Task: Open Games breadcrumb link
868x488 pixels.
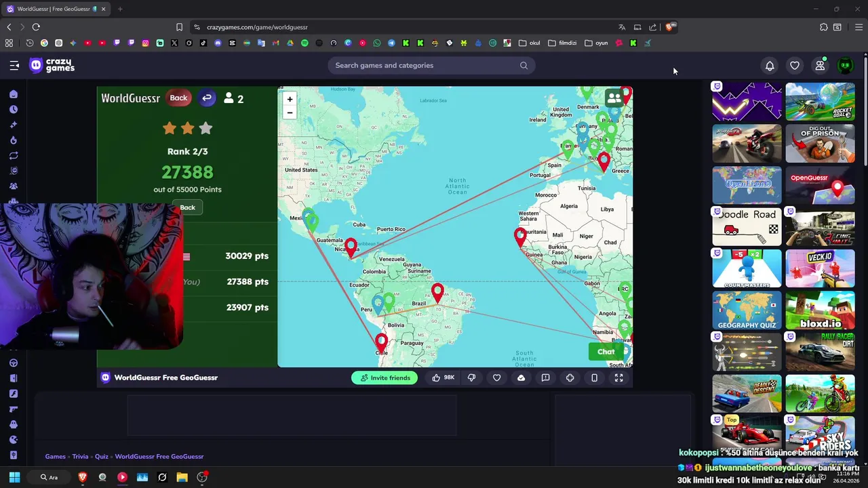Action: pyautogui.click(x=56, y=457)
